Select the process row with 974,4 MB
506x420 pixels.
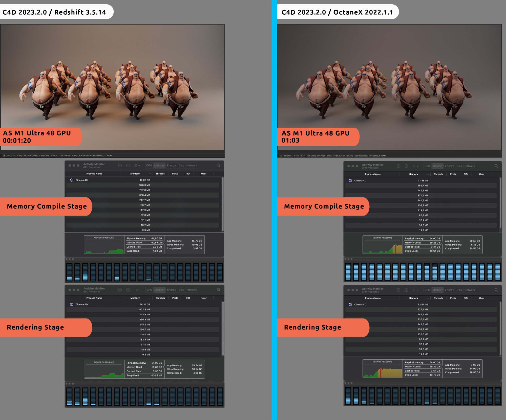pos(421,310)
